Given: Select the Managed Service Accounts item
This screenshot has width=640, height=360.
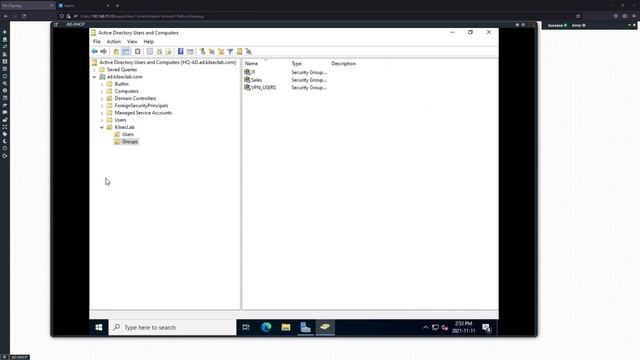Looking at the screenshot, I should (x=143, y=113).
